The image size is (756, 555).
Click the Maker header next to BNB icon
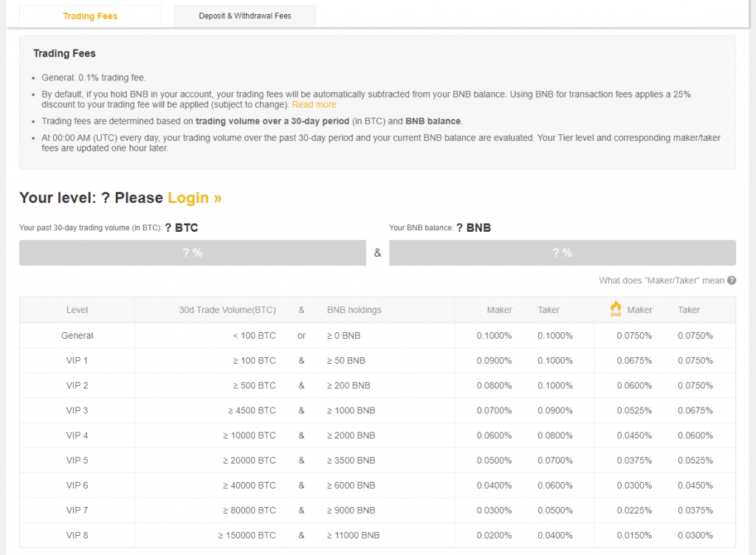pos(639,310)
